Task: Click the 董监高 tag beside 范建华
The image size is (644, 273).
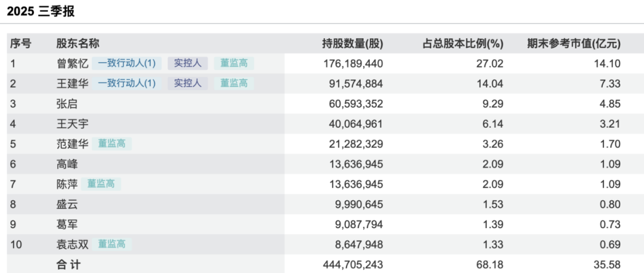Action: [x=112, y=144]
